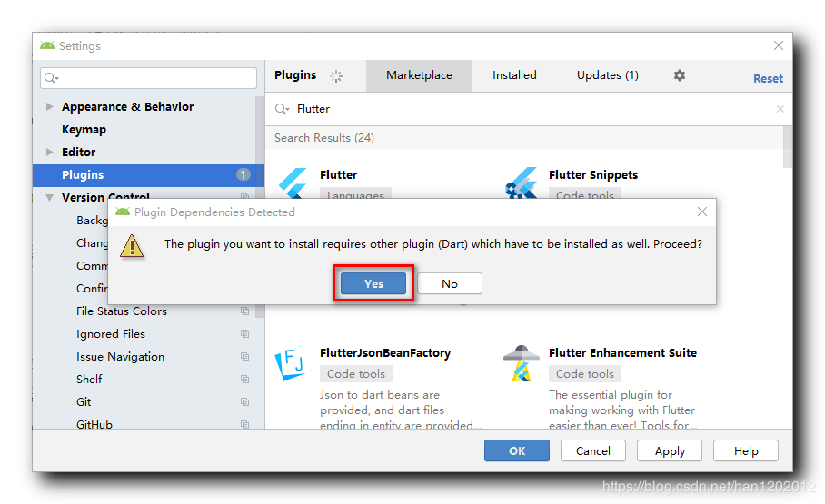Click the Apply button

click(x=670, y=450)
